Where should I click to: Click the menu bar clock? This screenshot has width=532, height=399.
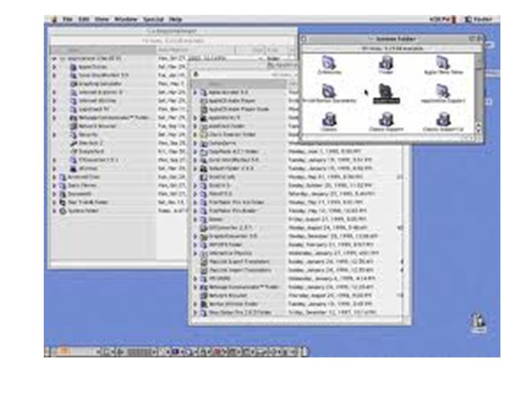(x=439, y=19)
